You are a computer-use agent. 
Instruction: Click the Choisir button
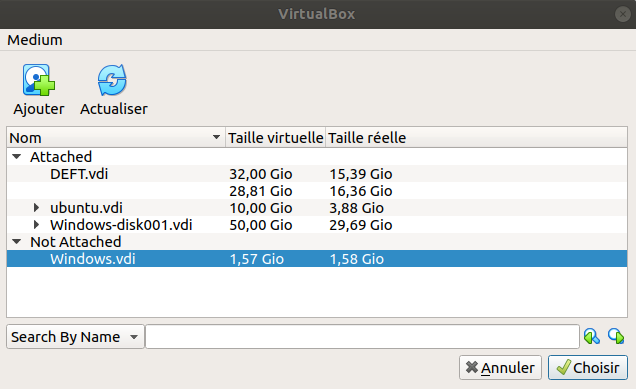[x=588, y=368]
